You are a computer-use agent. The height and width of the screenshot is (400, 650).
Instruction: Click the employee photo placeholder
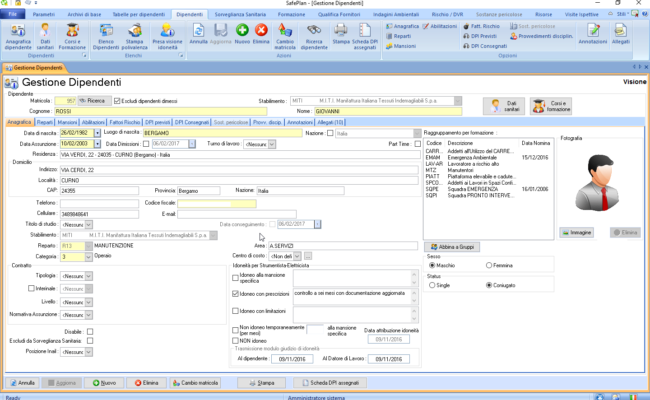pyautogui.click(x=597, y=183)
